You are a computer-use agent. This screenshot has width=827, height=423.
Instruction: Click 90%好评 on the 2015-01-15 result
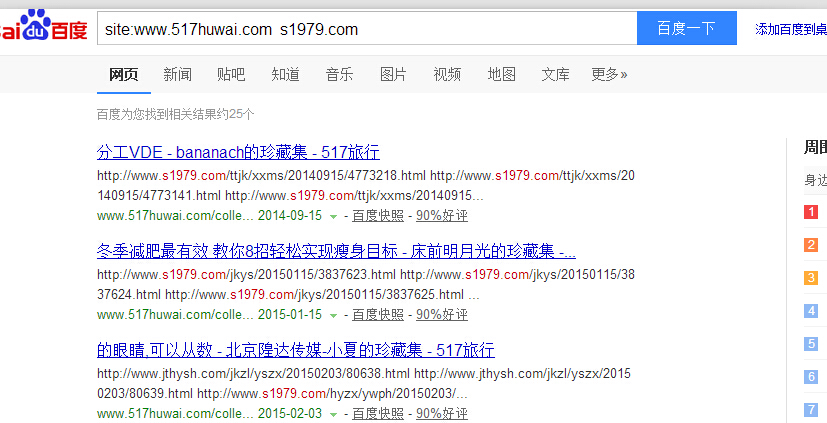point(442,315)
